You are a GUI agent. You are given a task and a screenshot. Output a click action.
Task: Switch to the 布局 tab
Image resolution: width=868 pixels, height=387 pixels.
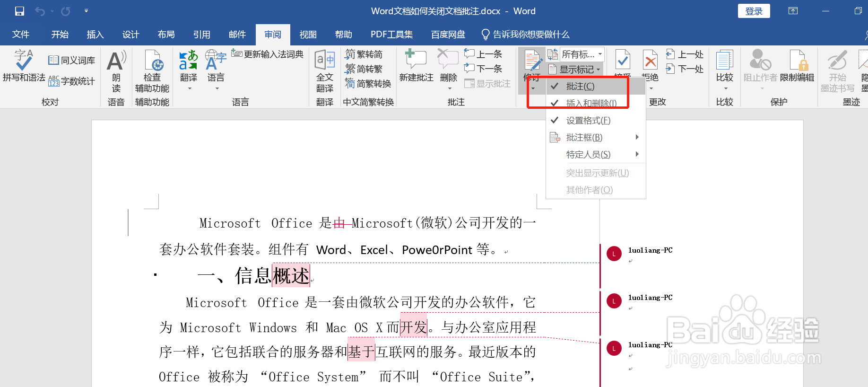[x=166, y=35]
